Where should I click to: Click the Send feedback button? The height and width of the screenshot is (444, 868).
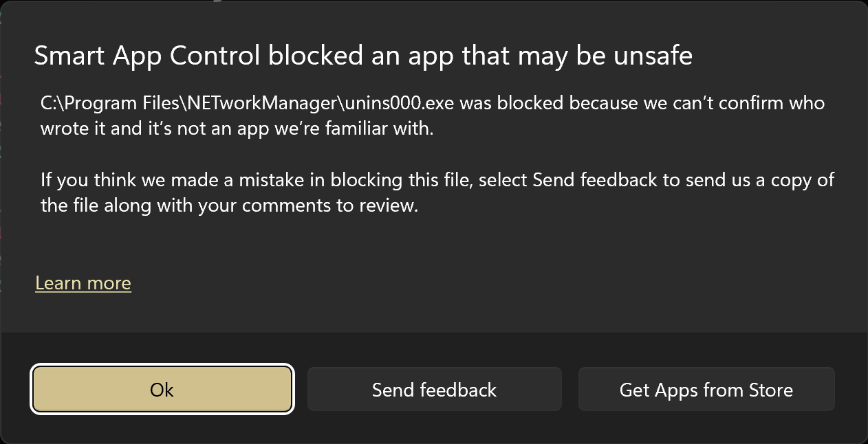(434, 390)
